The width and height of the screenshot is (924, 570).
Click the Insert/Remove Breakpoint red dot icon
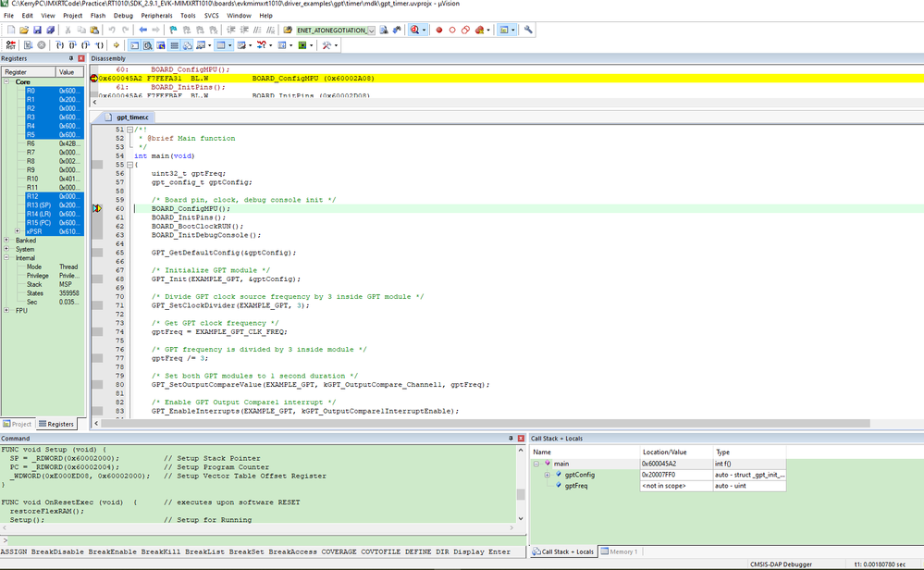(x=439, y=30)
